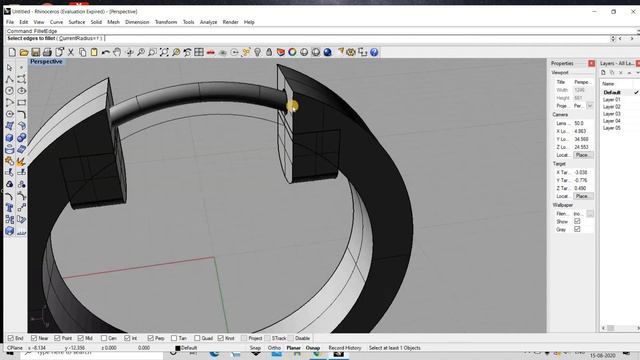Click the Explode tool in sidebar

(x=21, y=161)
